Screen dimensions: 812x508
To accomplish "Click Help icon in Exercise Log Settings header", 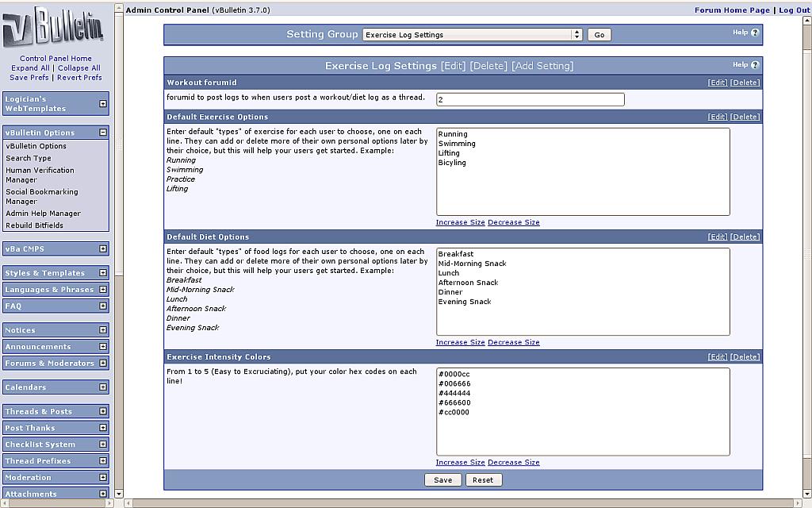I will coord(754,65).
